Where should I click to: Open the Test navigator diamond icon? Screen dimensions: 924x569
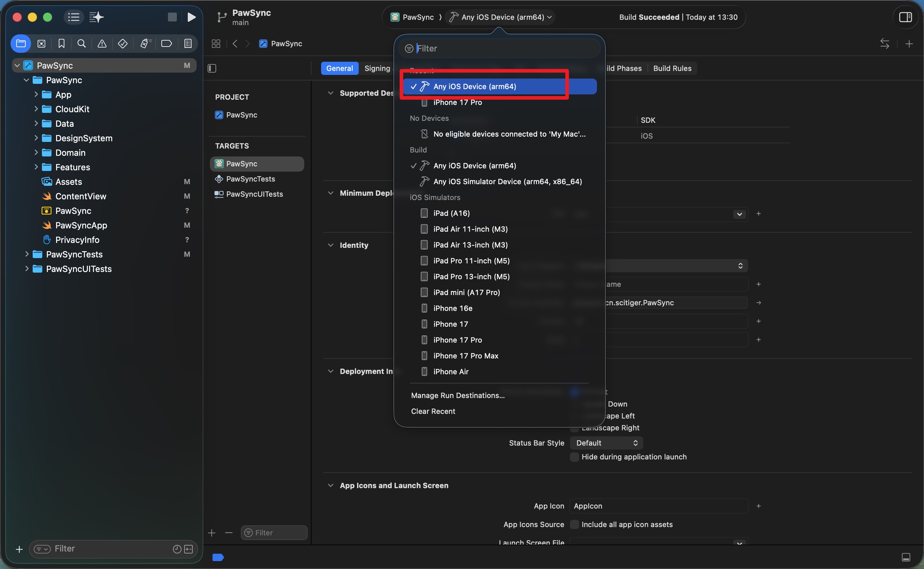(123, 44)
